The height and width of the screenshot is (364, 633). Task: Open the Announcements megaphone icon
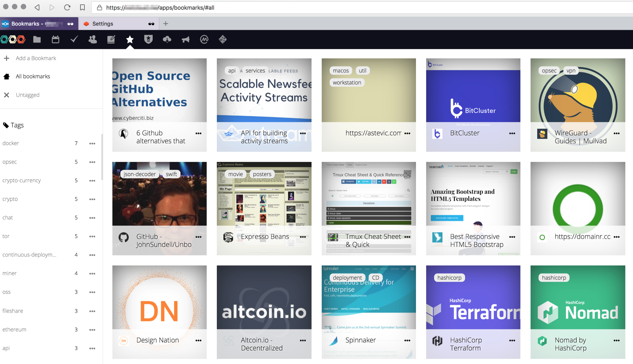pos(186,39)
